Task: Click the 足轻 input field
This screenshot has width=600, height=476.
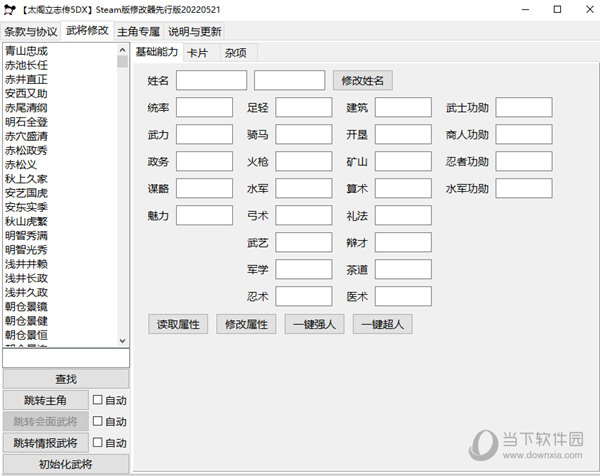Action: tap(304, 107)
